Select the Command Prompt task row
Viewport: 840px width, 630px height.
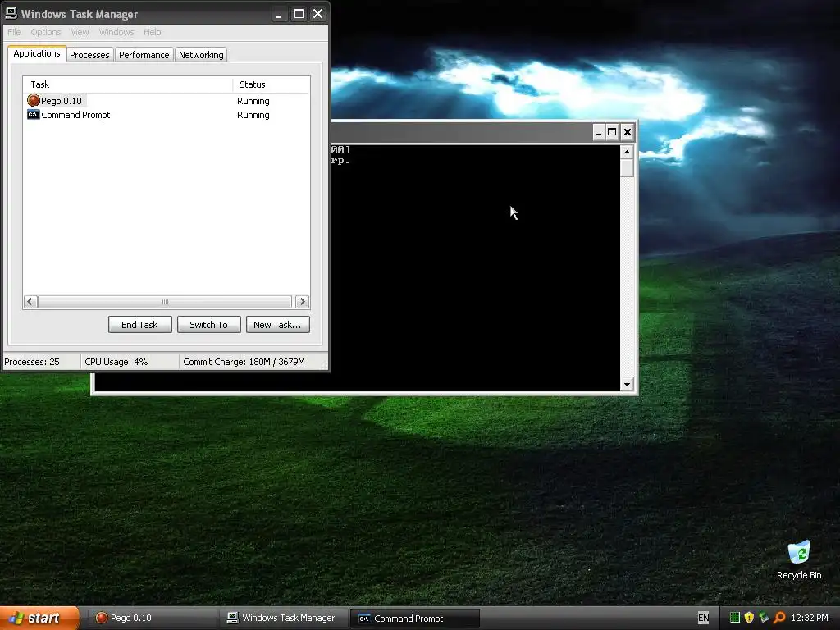[x=167, y=115]
